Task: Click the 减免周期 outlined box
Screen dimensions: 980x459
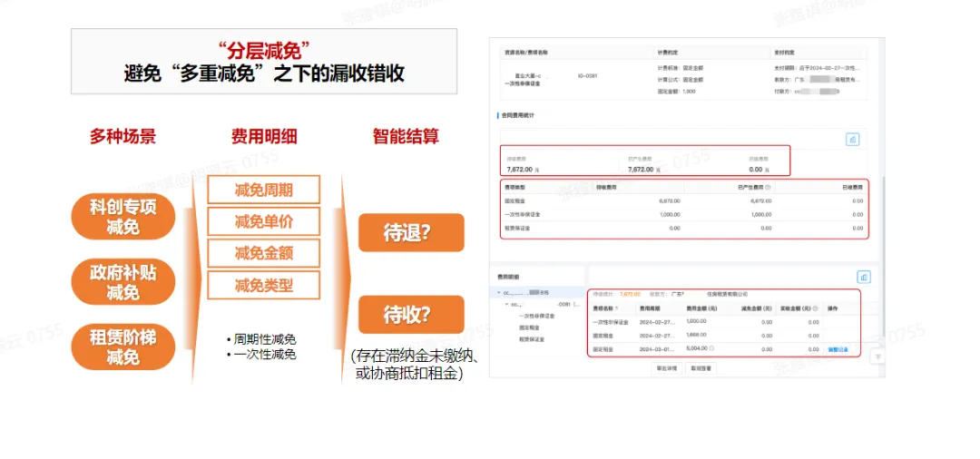Action: 263,190
